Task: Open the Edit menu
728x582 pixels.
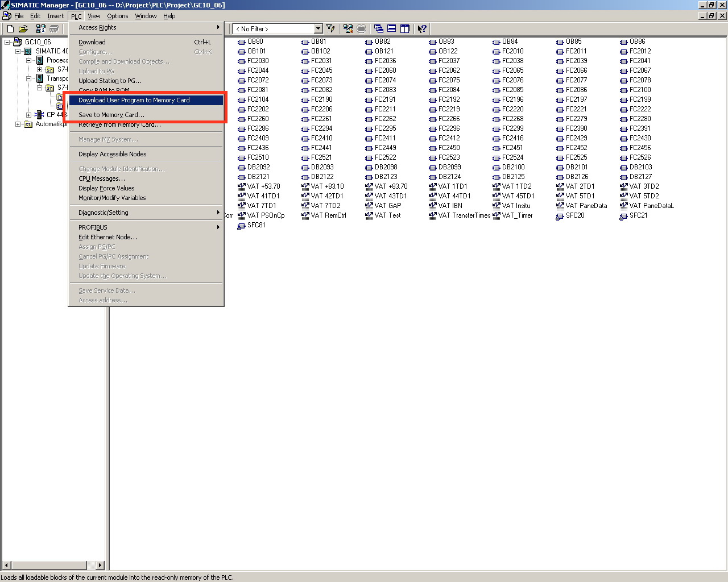Action: coord(35,16)
